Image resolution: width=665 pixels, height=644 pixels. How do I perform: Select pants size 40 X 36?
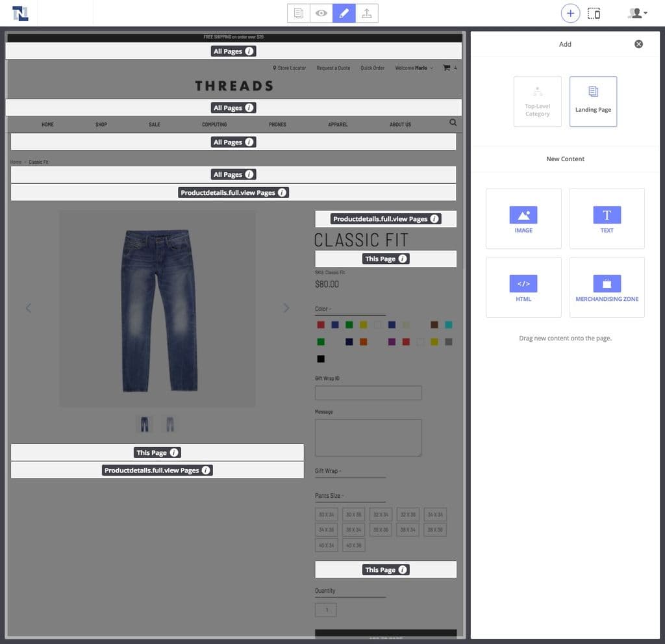[353, 545]
